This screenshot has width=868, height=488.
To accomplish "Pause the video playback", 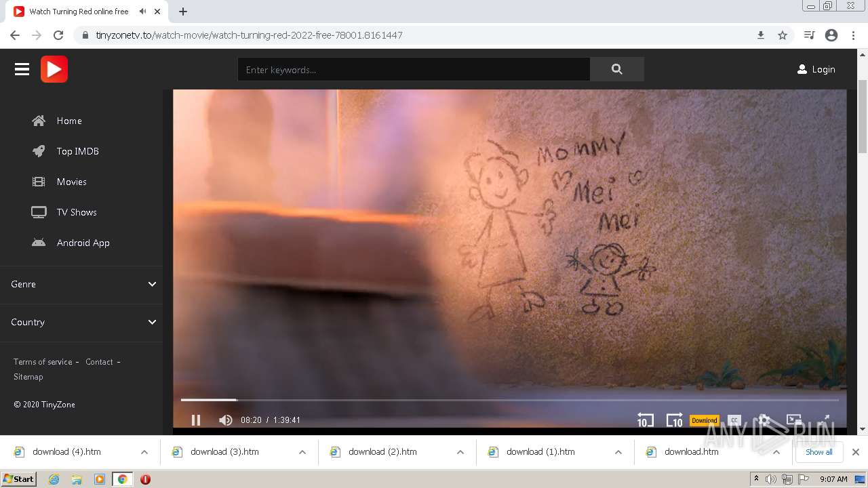I will tap(196, 420).
